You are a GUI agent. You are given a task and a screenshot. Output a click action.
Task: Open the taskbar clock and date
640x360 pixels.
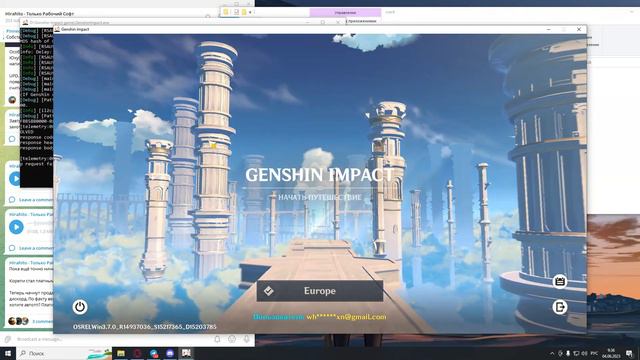(611, 353)
